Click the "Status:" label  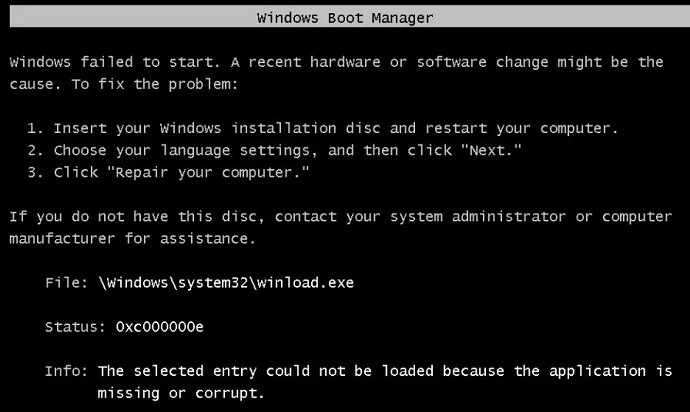(74, 327)
